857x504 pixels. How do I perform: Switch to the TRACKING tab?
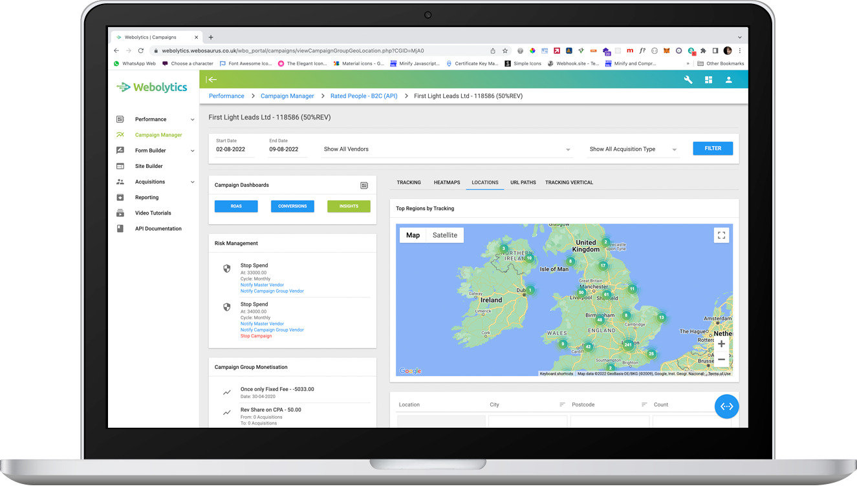tap(409, 182)
